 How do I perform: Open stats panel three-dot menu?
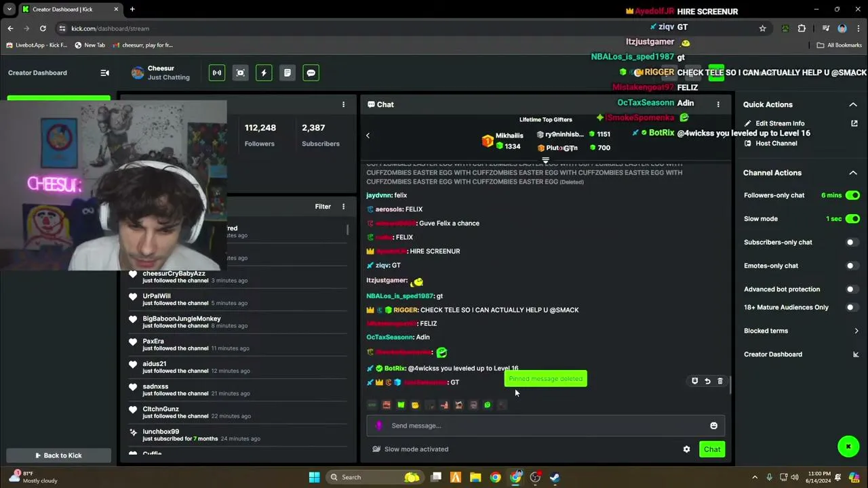point(343,104)
